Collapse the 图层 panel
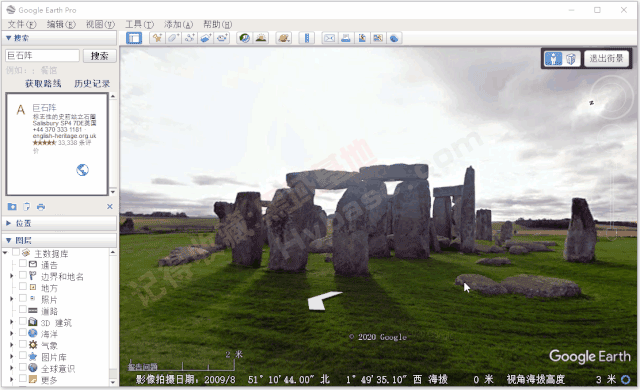The height and width of the screenshot is (390, 640). 8,240
